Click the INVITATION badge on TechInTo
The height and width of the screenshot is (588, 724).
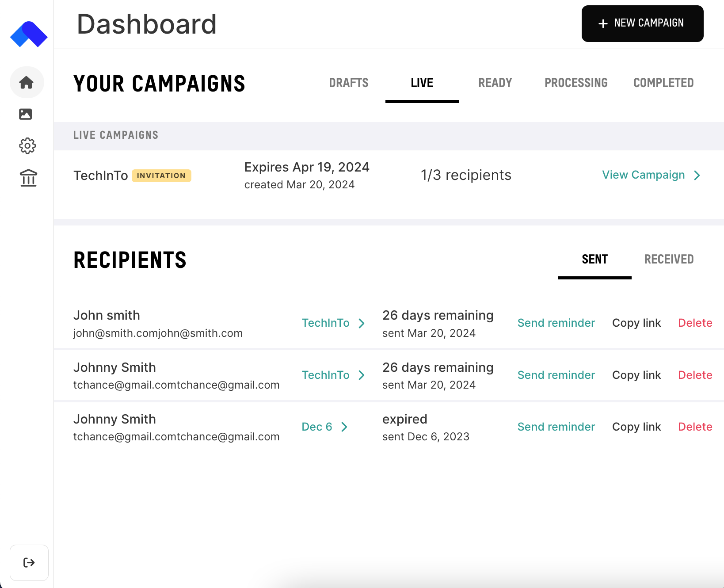161,176
